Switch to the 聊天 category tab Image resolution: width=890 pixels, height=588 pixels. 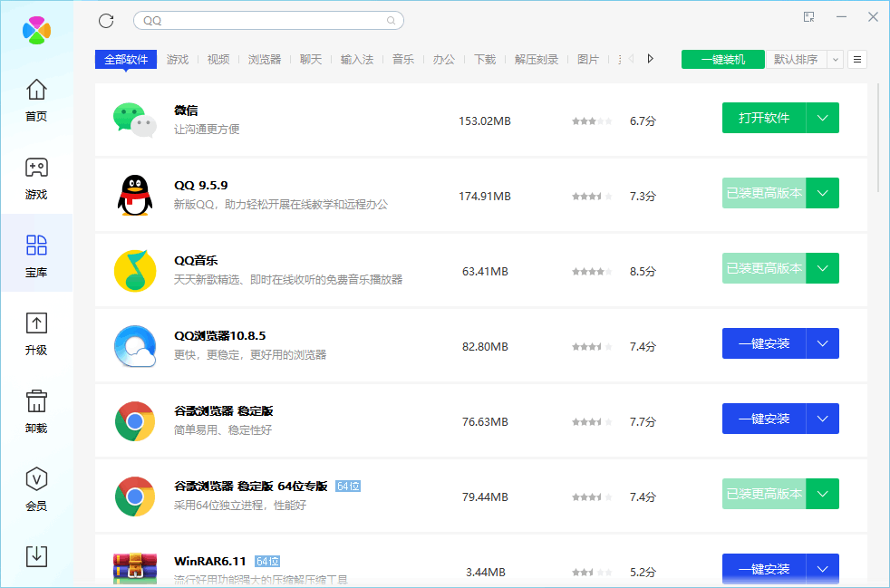click(311, 59)
